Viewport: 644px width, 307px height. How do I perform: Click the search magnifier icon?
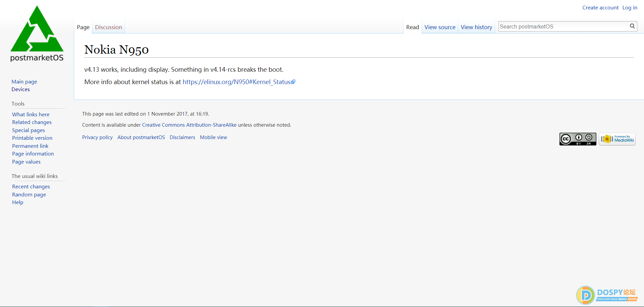tap(632, 26)
